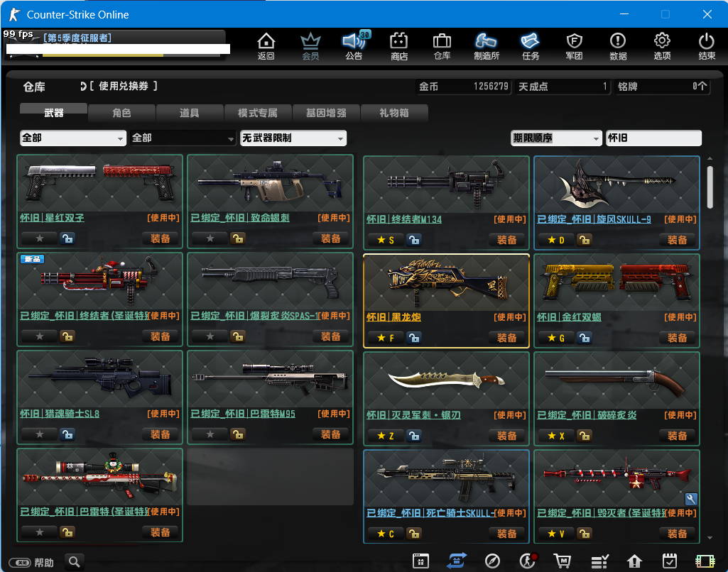The image size is (728, 572).
Task: Toggle the 关闭 help switch
Action: (21, 562)
